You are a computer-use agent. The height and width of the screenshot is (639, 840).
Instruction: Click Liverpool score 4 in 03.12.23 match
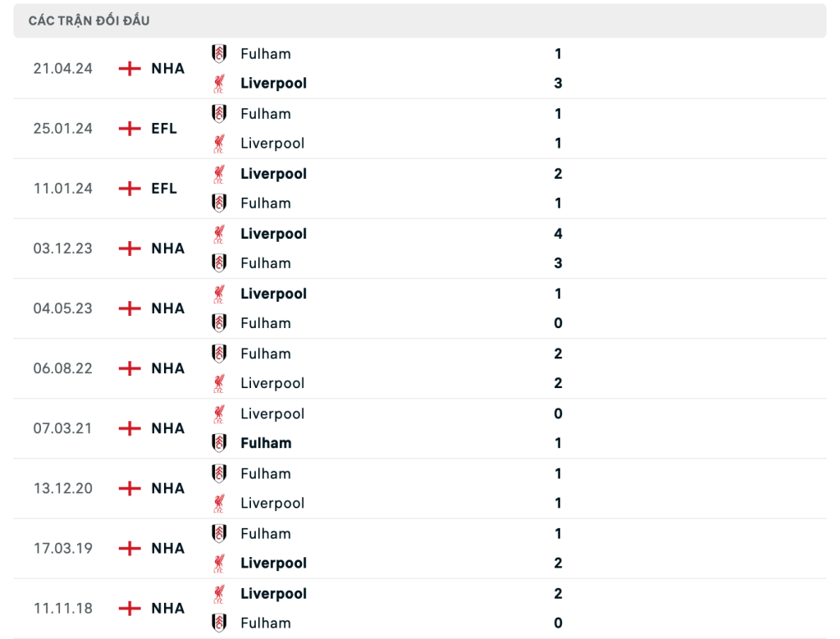coord(558,234)
